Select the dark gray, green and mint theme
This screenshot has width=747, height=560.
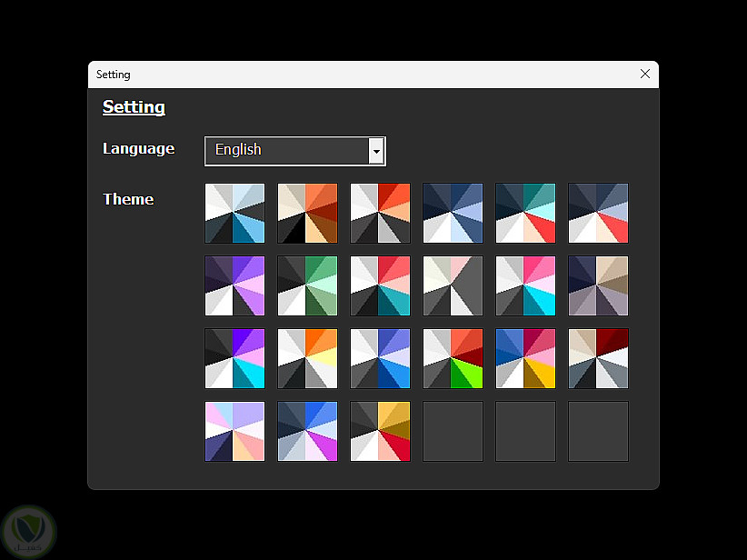click(x=307, y=285)
